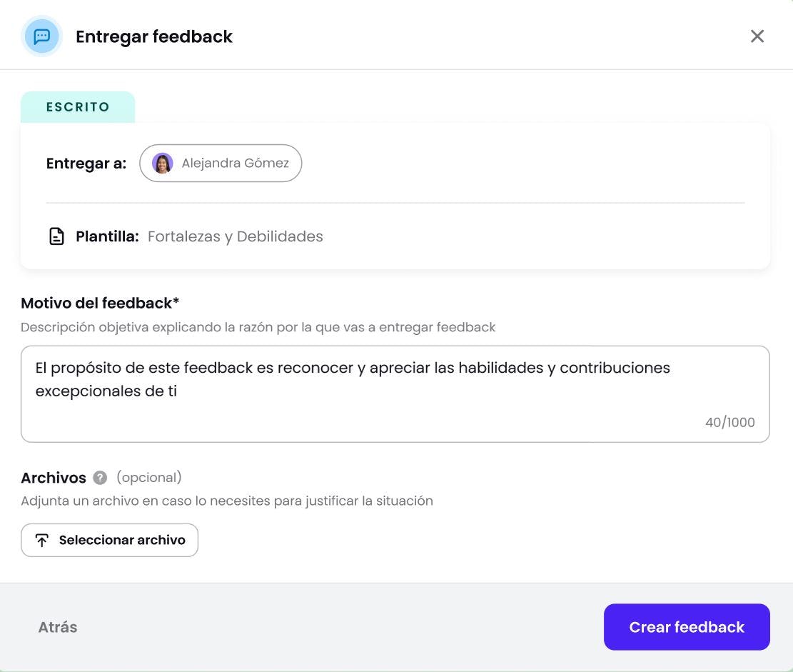Open the help tooltip next to Archivos
The width and height of the screenshot is (793, 672).
(x=99, y=478)
